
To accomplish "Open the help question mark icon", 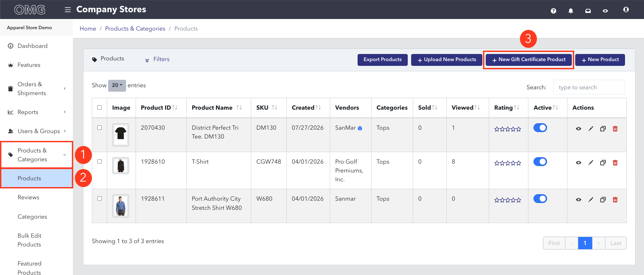I will coord(554,11).
